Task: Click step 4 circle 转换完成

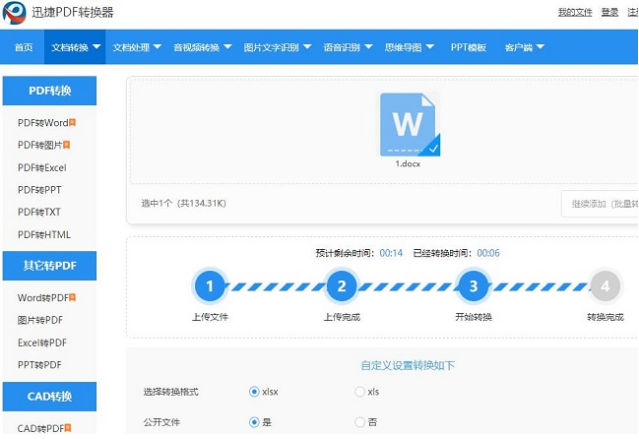Action: pyautogui.click(x=605, y=286)
